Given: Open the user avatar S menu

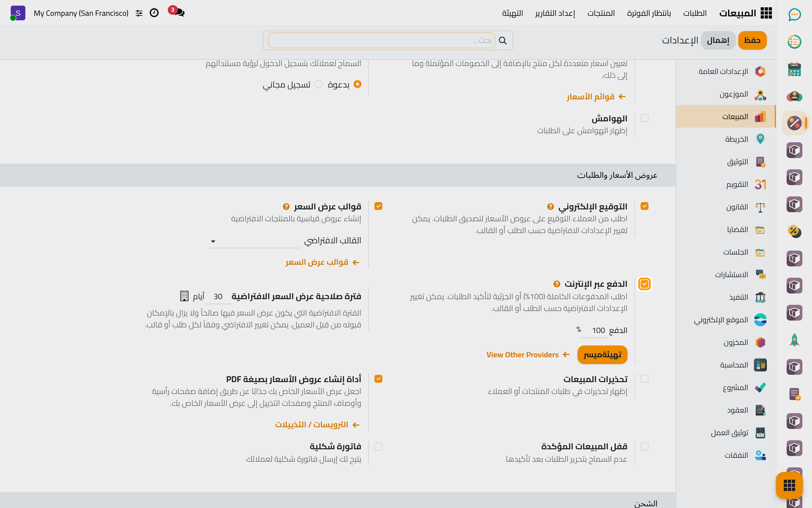Looking at the screenshot, I should coord(17,13).
